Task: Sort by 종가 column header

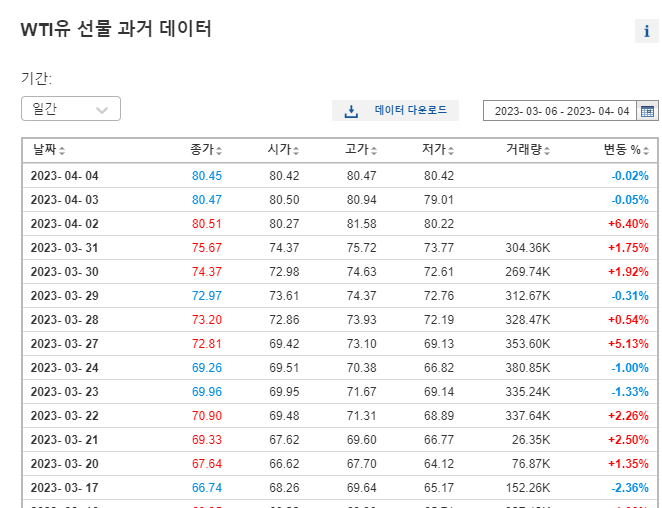Action: pyautogui.click(x=206, y=149)
